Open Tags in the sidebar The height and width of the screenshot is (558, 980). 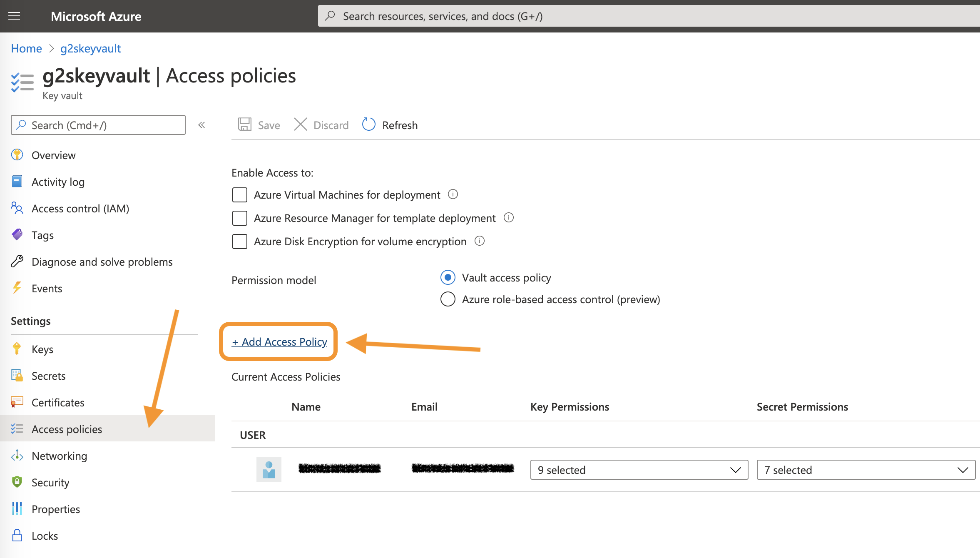(42, 235)
